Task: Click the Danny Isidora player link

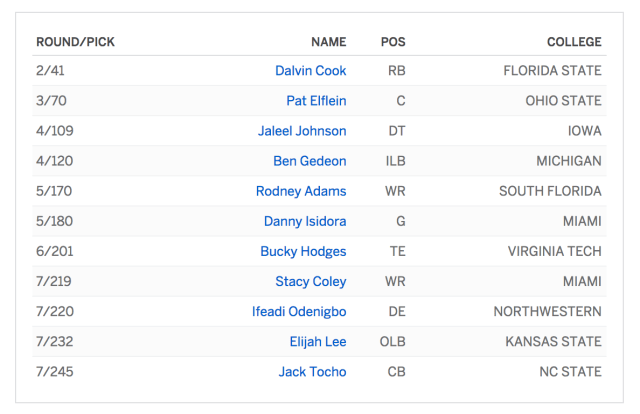Action: click(x=305, y=221)
